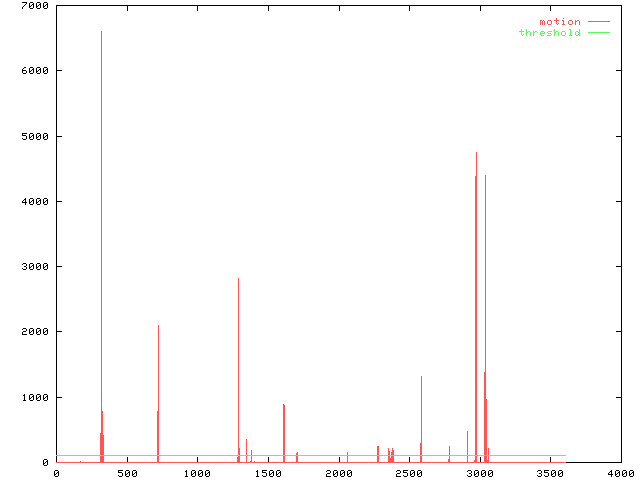Screen dimensions: 640x480
Task: Click the x-axis label 500
Action: coord(126,473)
